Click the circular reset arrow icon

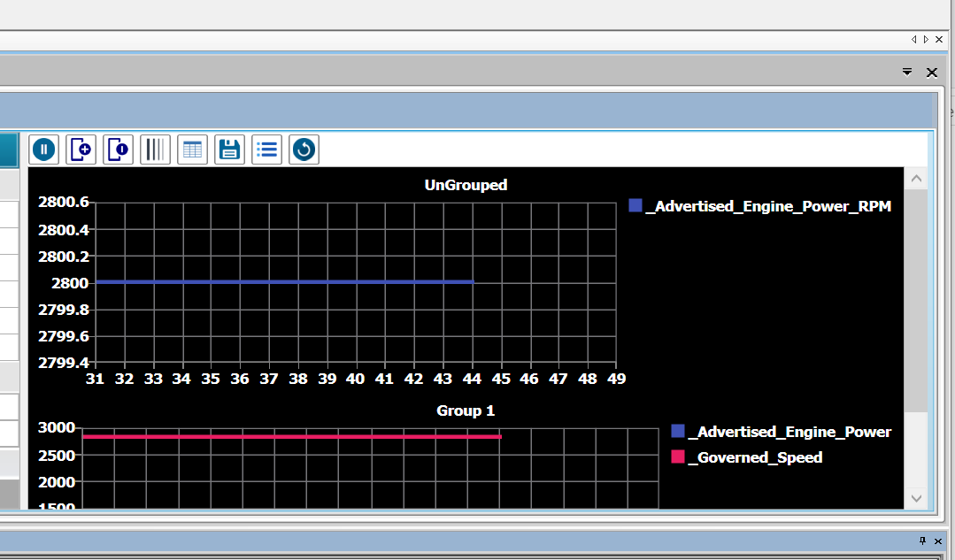pyautogui.click(x=304, y=150)
